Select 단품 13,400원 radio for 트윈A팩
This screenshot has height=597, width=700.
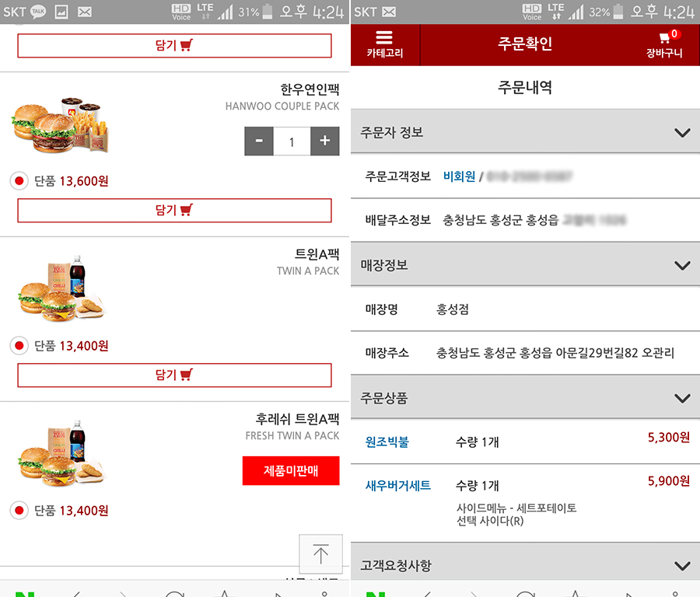19,345
